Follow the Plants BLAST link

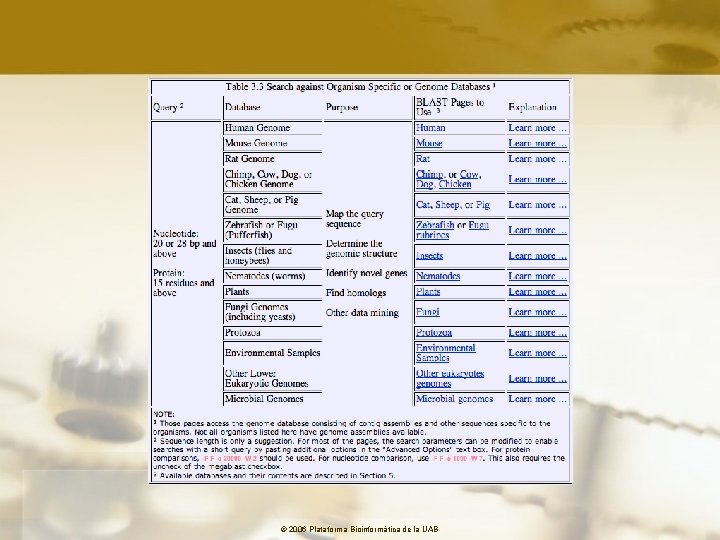pos(428,292)
